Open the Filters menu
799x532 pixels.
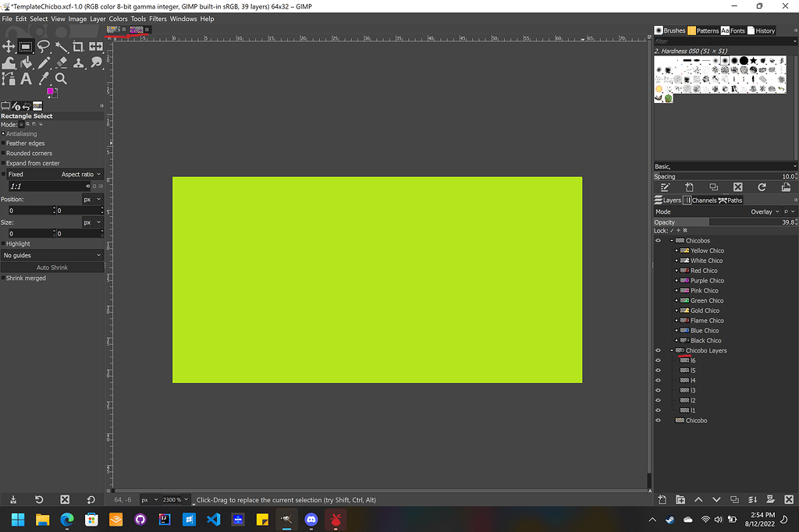click(158, 18)
